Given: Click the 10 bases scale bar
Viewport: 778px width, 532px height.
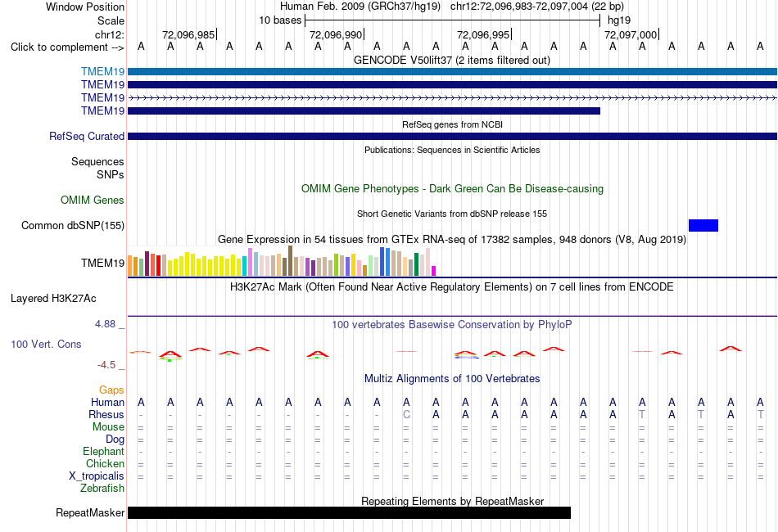Looking at the screenshot, I should (453, 20).
